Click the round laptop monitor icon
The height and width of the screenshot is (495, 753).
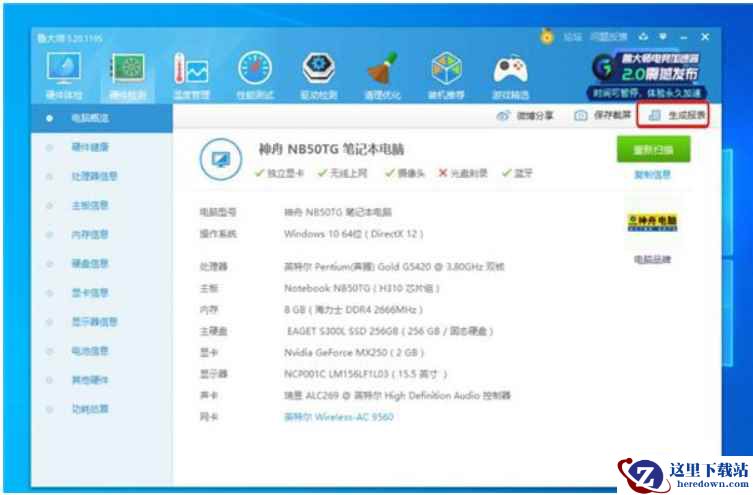pyautogui.click(x=221, y=159)
